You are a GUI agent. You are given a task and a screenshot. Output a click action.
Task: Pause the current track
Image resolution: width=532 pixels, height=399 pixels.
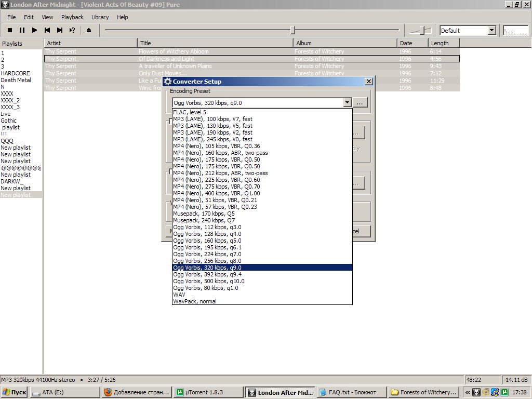tap(22, 30)
